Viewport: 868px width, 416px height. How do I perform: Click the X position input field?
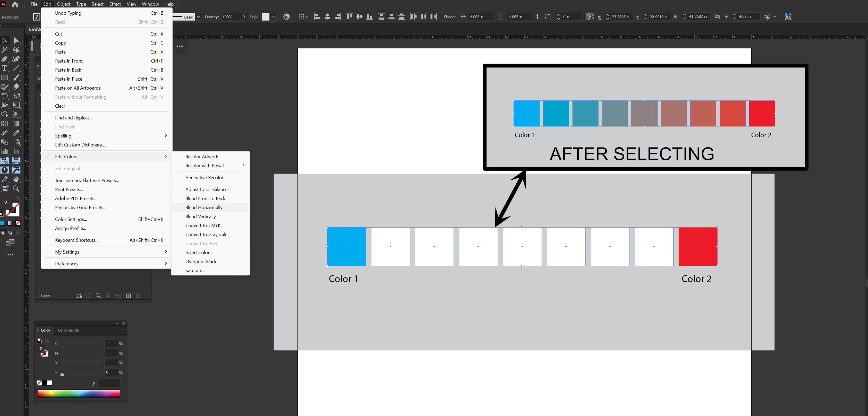[x=622, y=17]
